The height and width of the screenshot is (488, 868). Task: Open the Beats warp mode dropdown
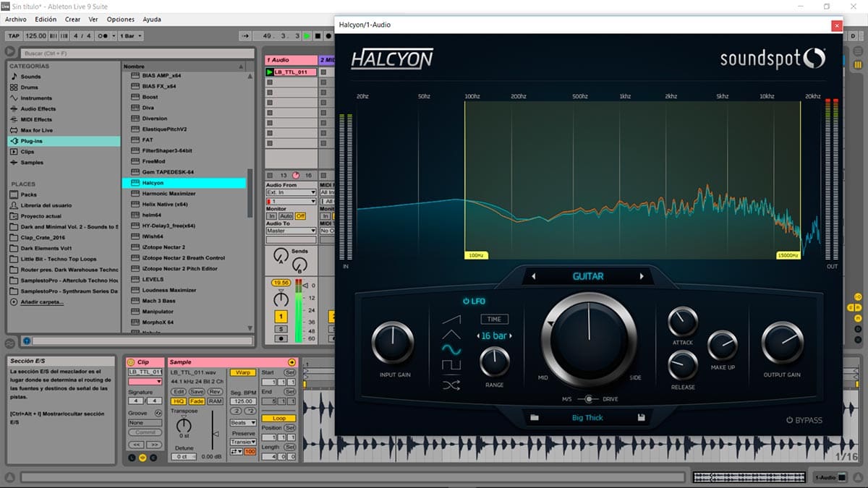(242, 423)
